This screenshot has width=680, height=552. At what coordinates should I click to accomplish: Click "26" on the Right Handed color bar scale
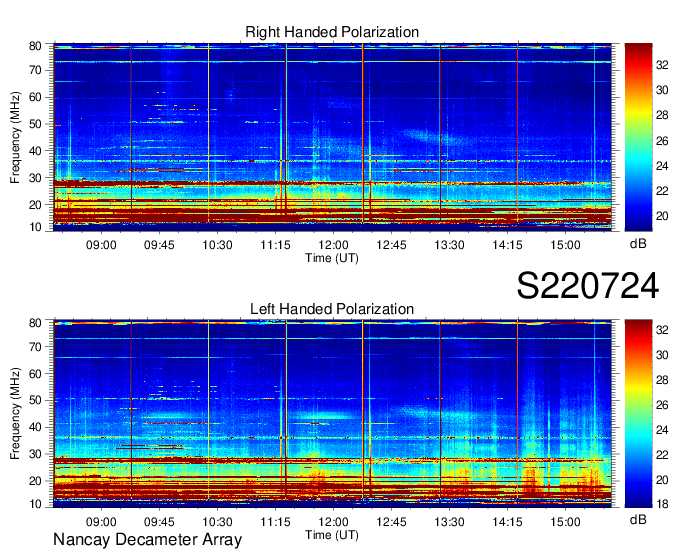click(x=662, y=141)
